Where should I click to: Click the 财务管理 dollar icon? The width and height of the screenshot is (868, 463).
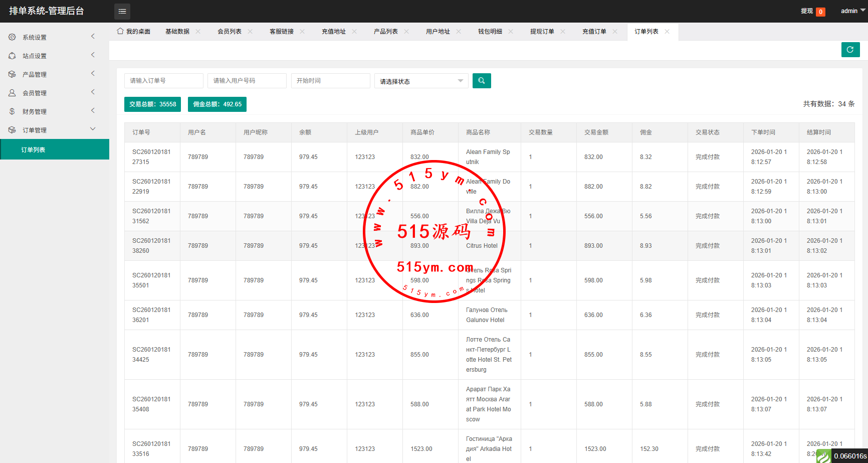pyautogui.click(x=12, y=111)
